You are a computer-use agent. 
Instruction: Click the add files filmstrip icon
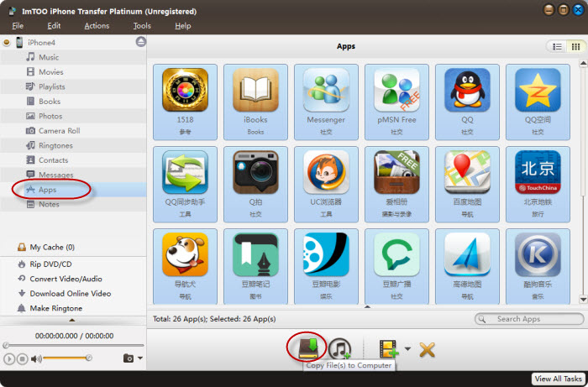click(388, 348)
